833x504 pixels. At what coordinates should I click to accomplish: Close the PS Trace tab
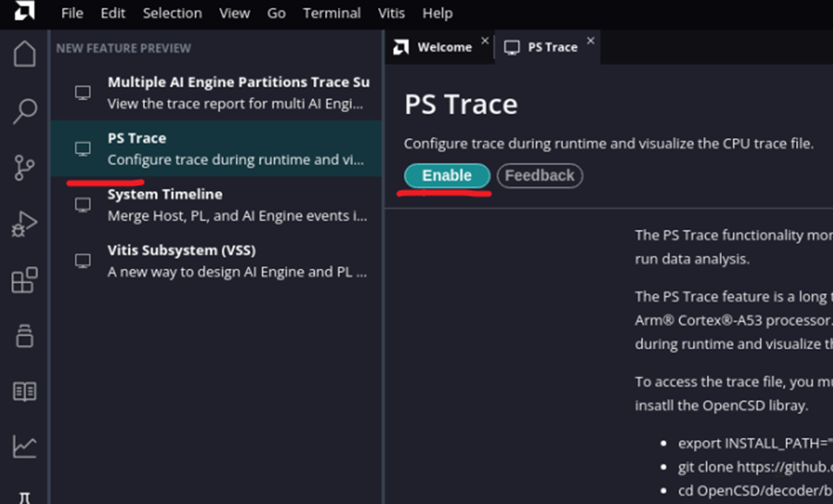pos(590,41)
